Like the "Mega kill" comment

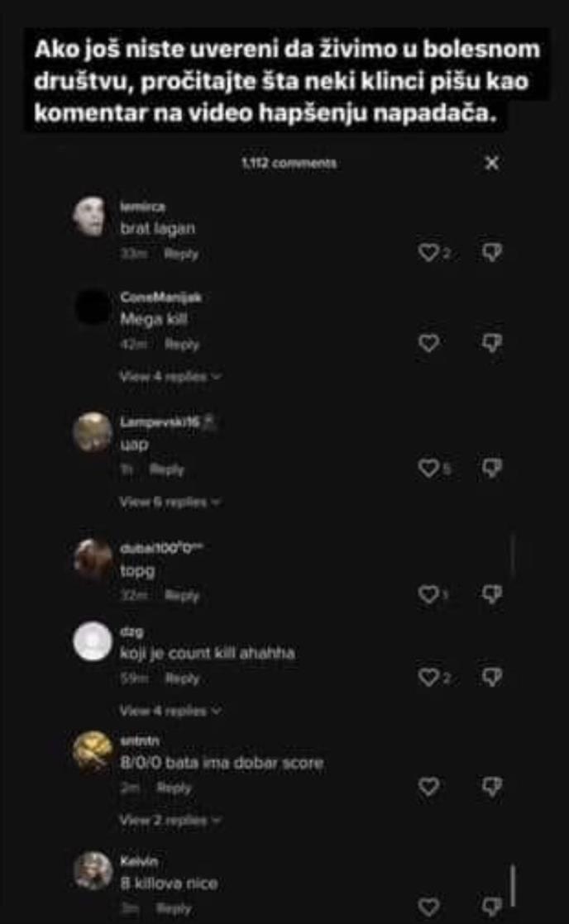(x=428, y=343)
